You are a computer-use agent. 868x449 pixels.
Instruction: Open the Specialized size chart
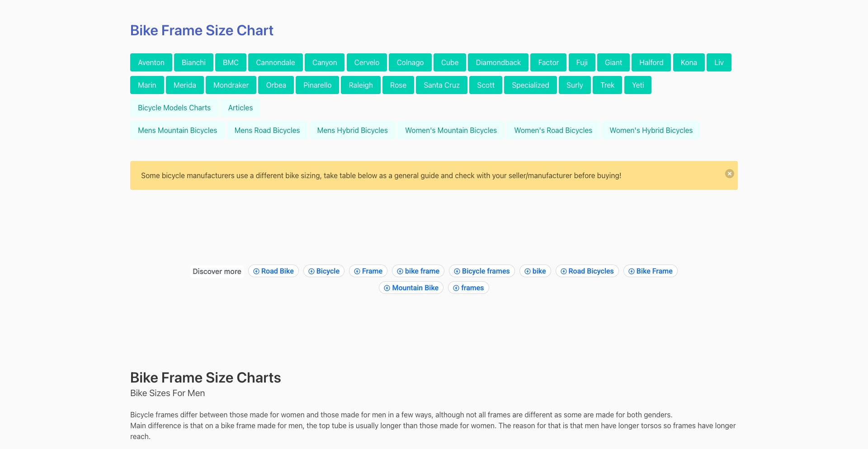[x=530, y=85]
